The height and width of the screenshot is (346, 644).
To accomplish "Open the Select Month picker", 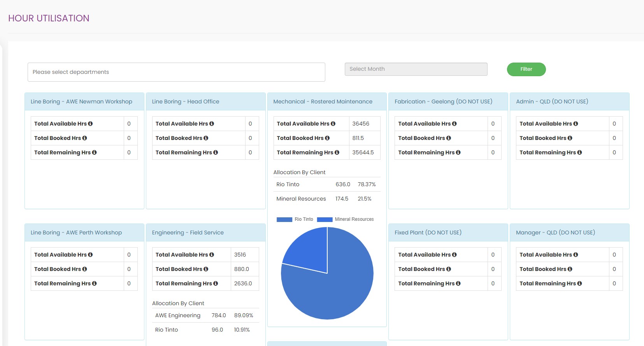I will 416,69.
